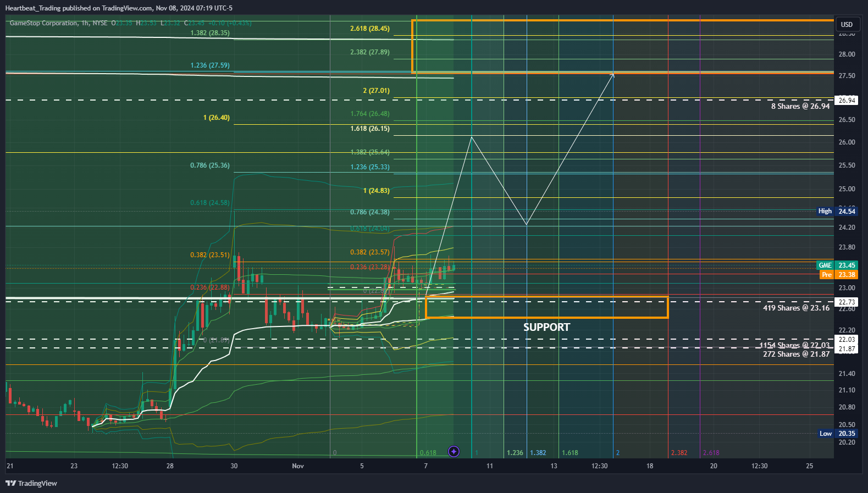Click the 8 Shares @ 26.94 order label

point(800,106)
